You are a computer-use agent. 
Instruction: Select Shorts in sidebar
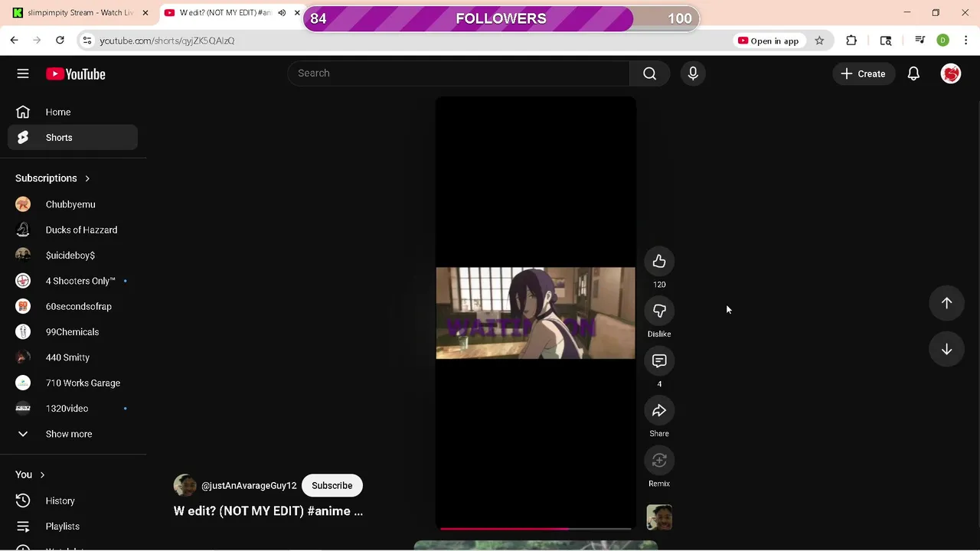pos(73,138)
